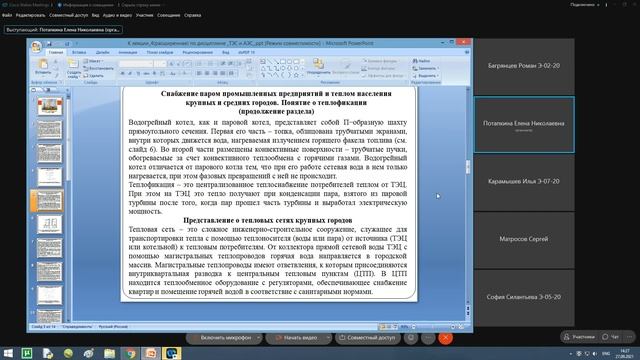Open the Вставка ribbon tab

[79, 53]
